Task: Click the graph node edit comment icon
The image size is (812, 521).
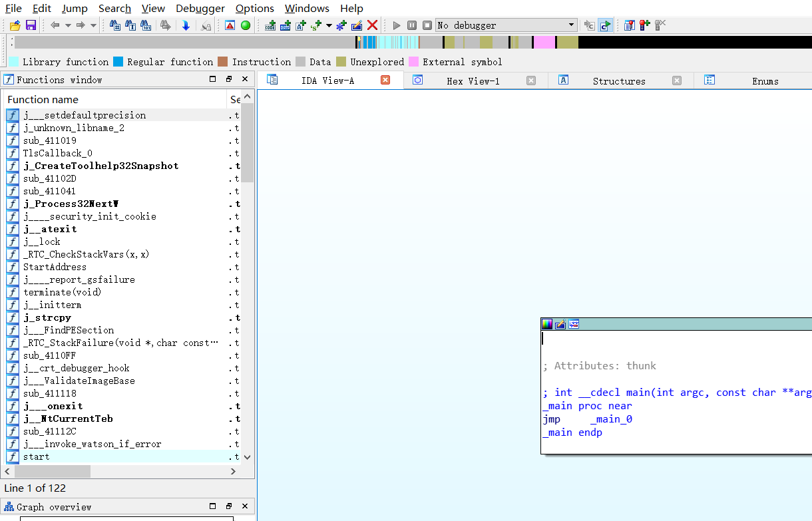Action: (x=560, y=324)
